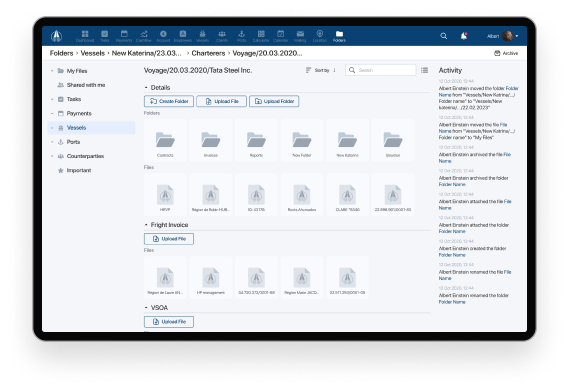Go to Payments in the top navigation
Viewport: 569px width, 390px height.
(124, 36)
